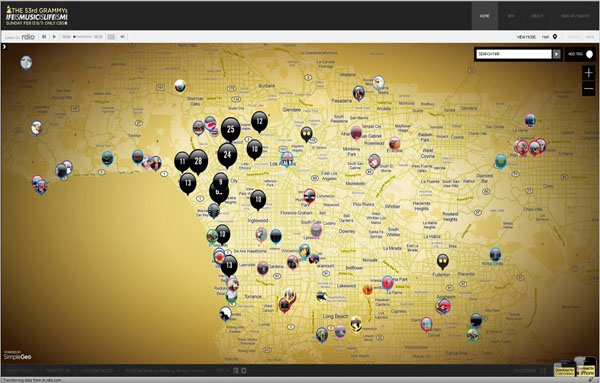600x383 pixels.
Task: Zoom in on the map
Action: click(x=589, y=73)
